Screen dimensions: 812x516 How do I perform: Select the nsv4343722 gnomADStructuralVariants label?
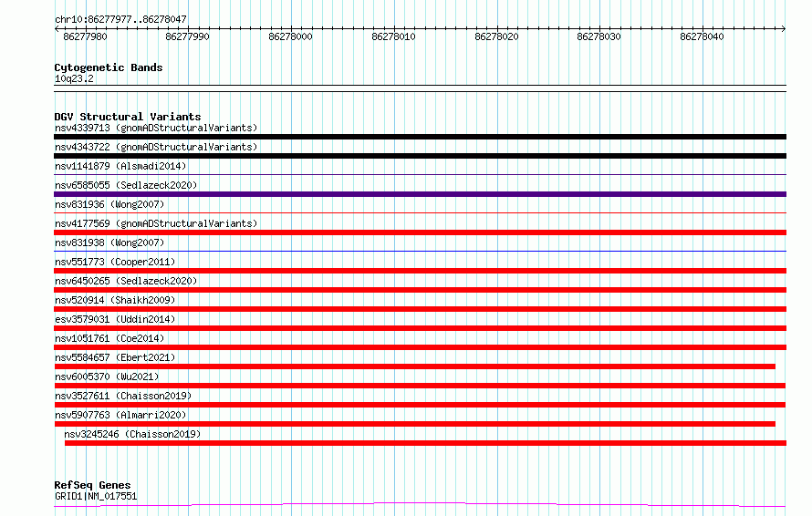156,147
